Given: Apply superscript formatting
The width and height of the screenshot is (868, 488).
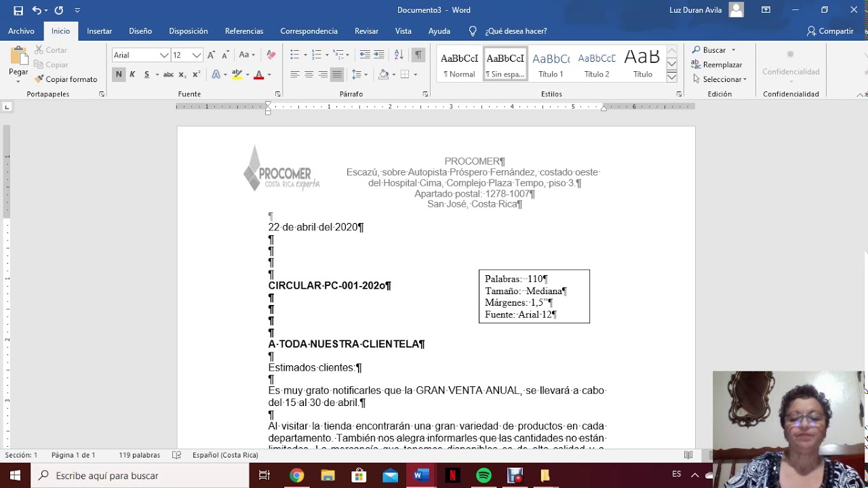Looking at the screenshot, I should pyautogui.click(x=196, y=75).
